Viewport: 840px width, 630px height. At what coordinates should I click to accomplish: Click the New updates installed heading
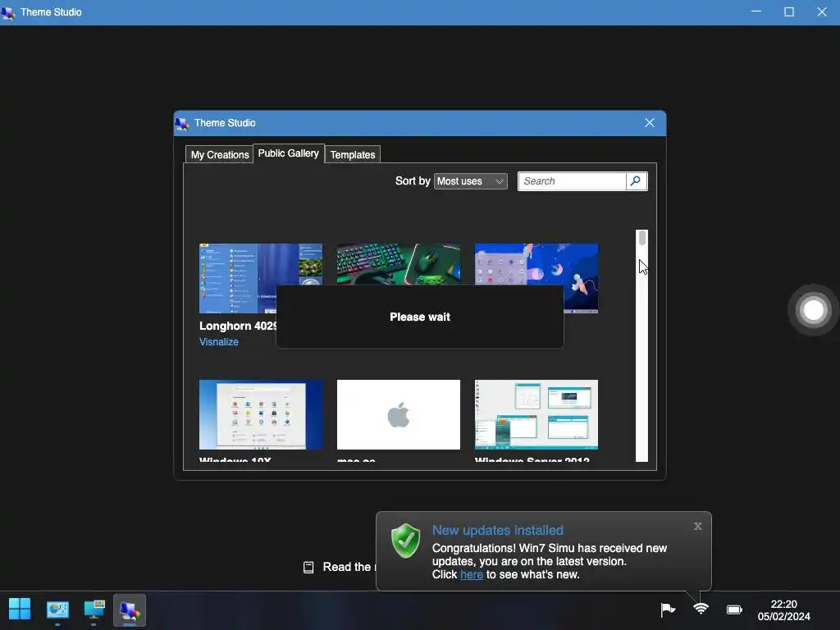498,531
